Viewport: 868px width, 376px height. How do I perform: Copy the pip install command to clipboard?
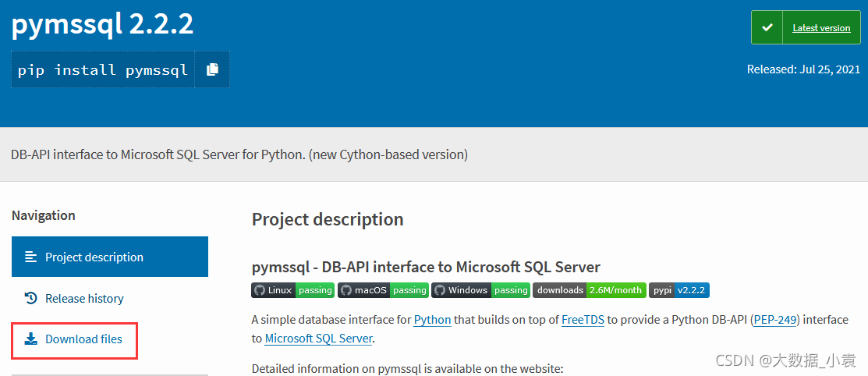(x=212, y=69)
